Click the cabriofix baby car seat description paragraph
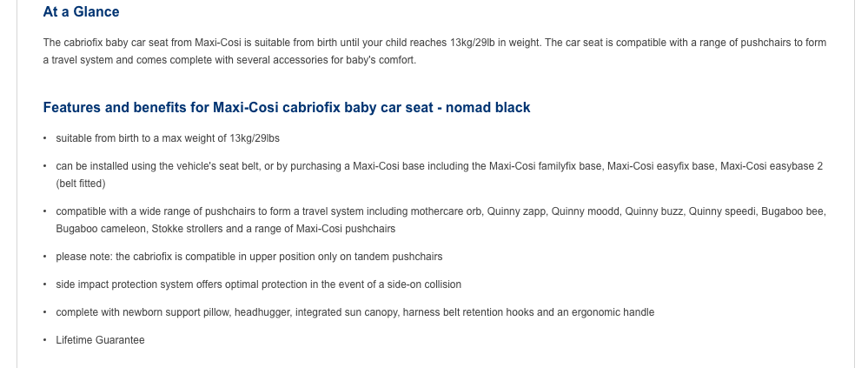This screenshot has height=368, width=868. [x=434, y=51]
